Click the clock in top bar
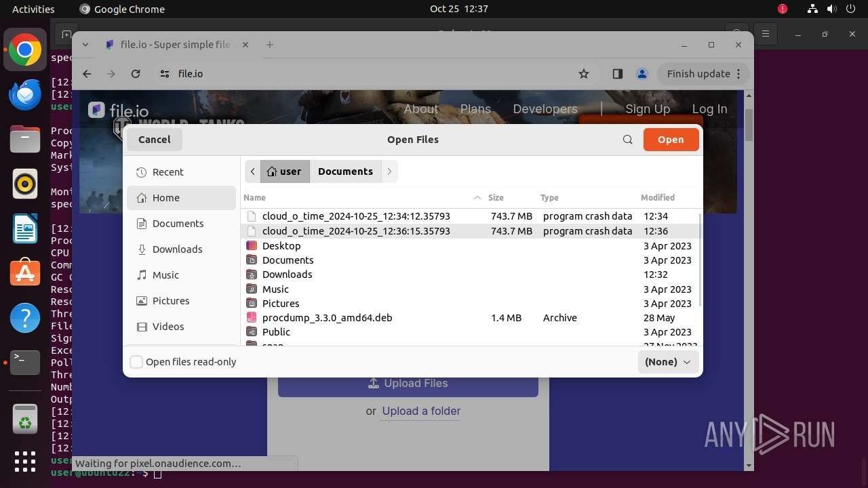This screenshot has height=488, width=868. [459, 9]
